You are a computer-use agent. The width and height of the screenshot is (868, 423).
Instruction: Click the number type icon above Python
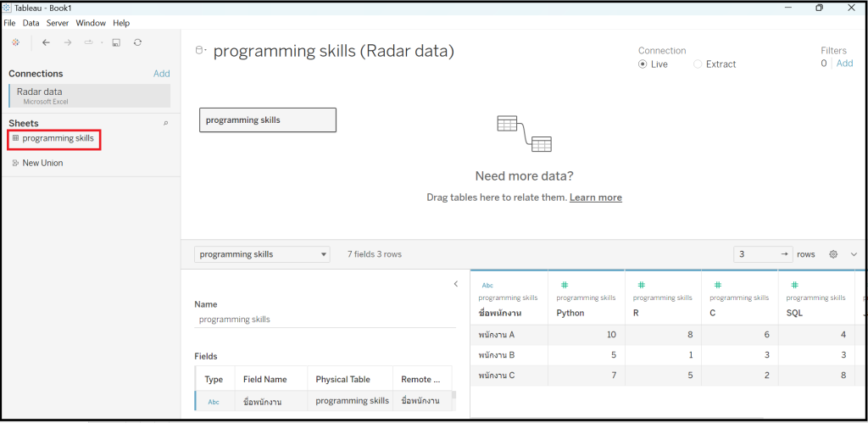coord(565,286)
